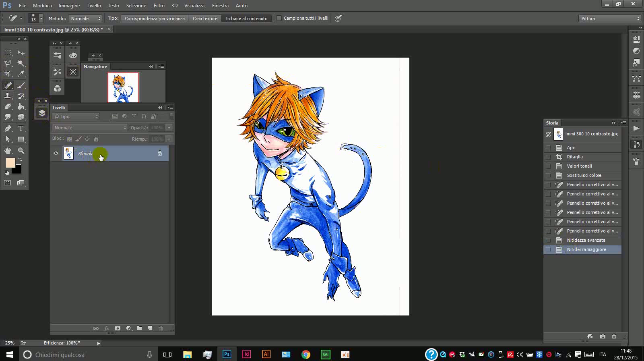Image resolution: width=644 pixels, height=361 pixels.
Task: Open the brush size picker dropdown
Action: point(41,19)
